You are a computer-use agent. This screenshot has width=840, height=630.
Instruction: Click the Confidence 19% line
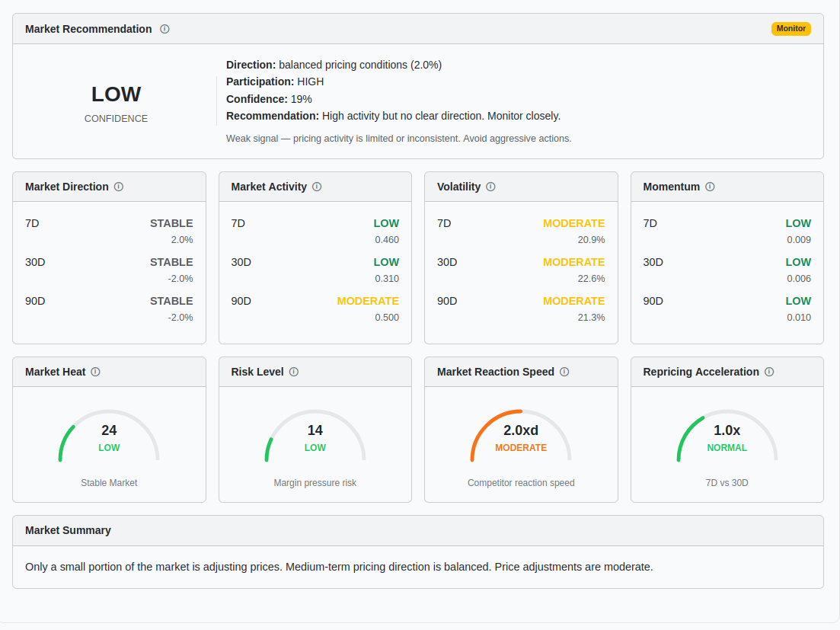pos(269,99)
